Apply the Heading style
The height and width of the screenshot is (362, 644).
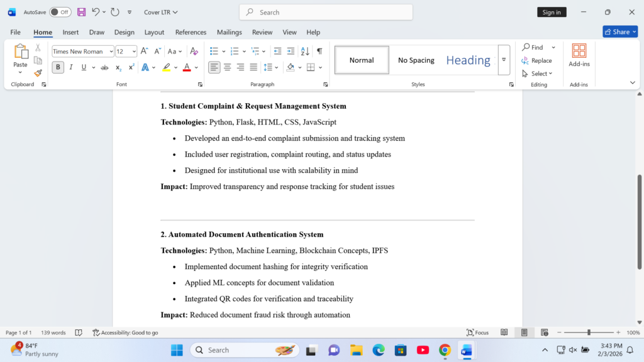(468, 60)
